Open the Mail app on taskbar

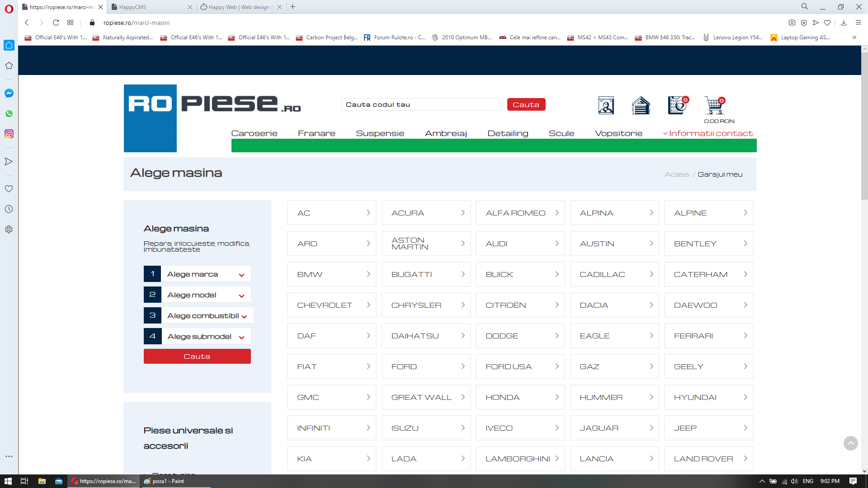pyautogui.click(x=59, y=481)
